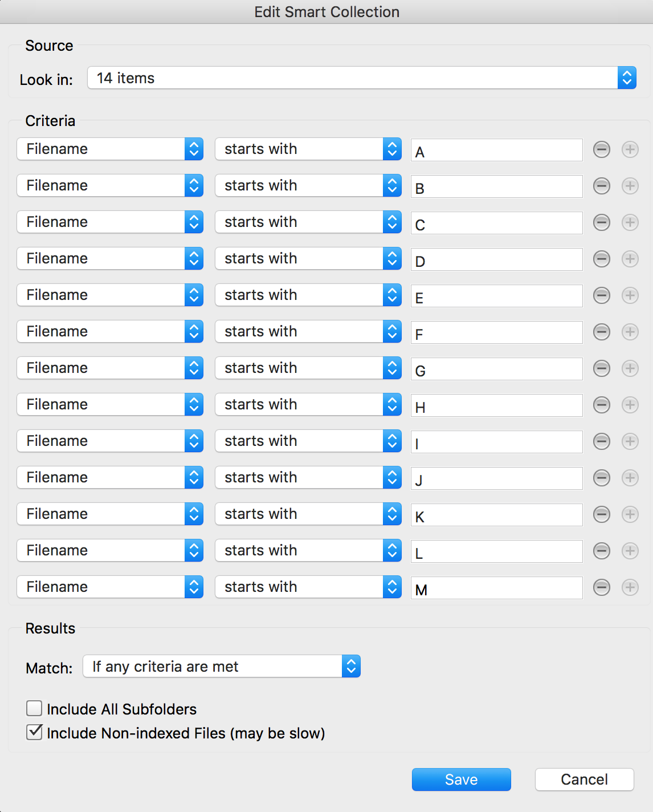The image size is (653, 812).
Task: Open the starts with dropdown in the K row
Action: [308, 514]
